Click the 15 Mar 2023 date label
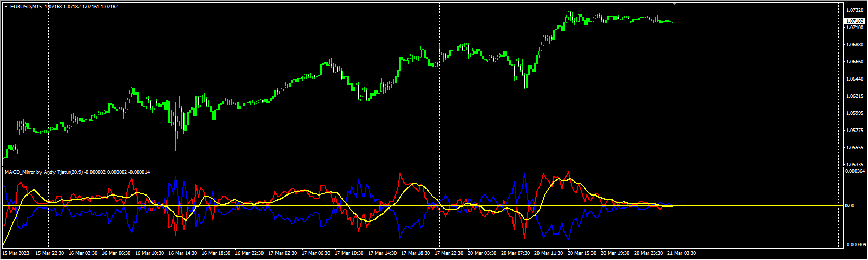 tap(16, 253)
